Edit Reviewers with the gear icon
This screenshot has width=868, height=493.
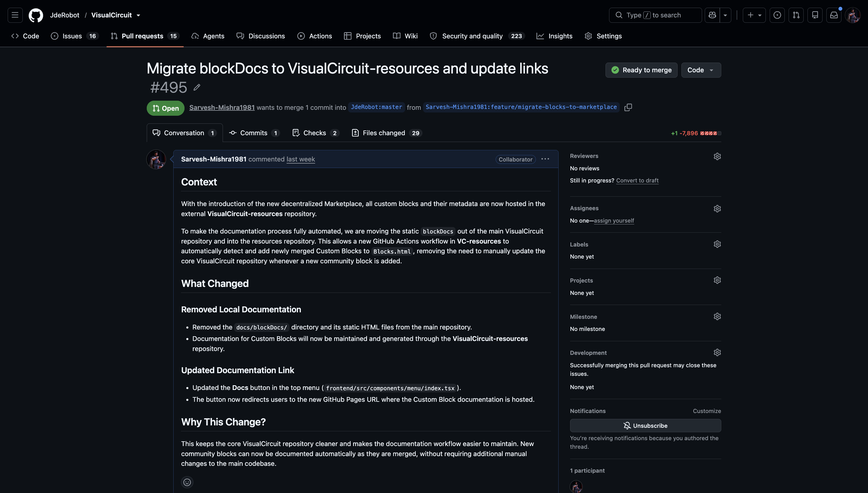717,156
